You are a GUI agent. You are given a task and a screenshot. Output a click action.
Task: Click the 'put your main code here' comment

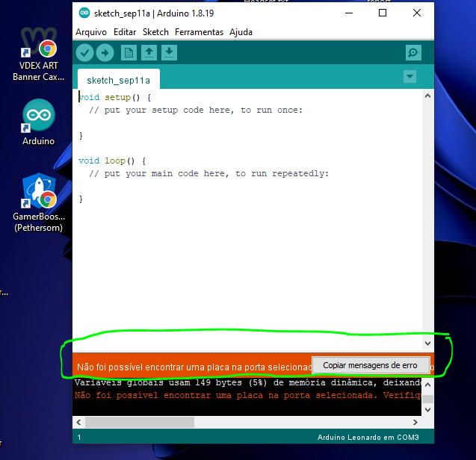coord(209,173)
